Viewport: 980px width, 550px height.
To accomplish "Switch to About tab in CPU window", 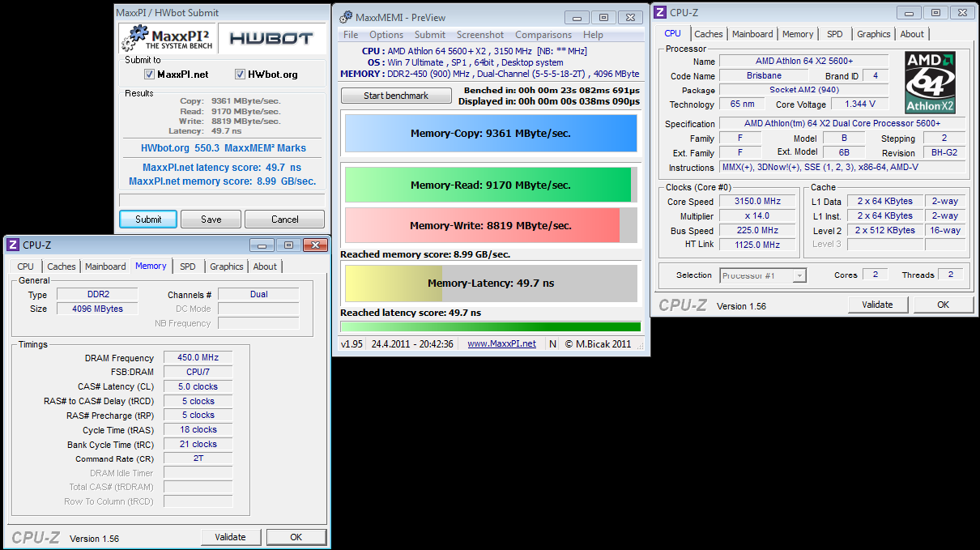I will coord(912,34).
